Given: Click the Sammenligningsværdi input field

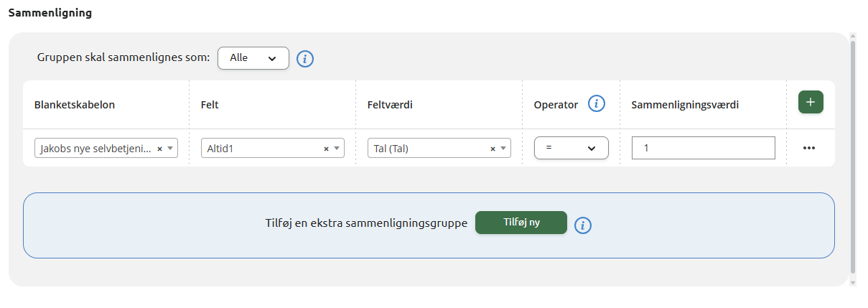Looking at the screenshot, I should [704, 148].
